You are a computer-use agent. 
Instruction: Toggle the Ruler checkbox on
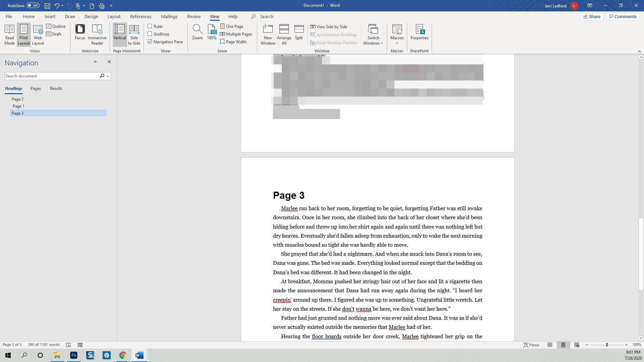pyautogui.click(x=150, y=26)
